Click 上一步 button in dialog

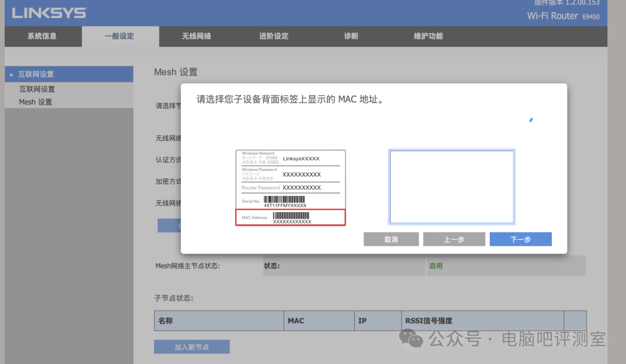coord(454,239)
